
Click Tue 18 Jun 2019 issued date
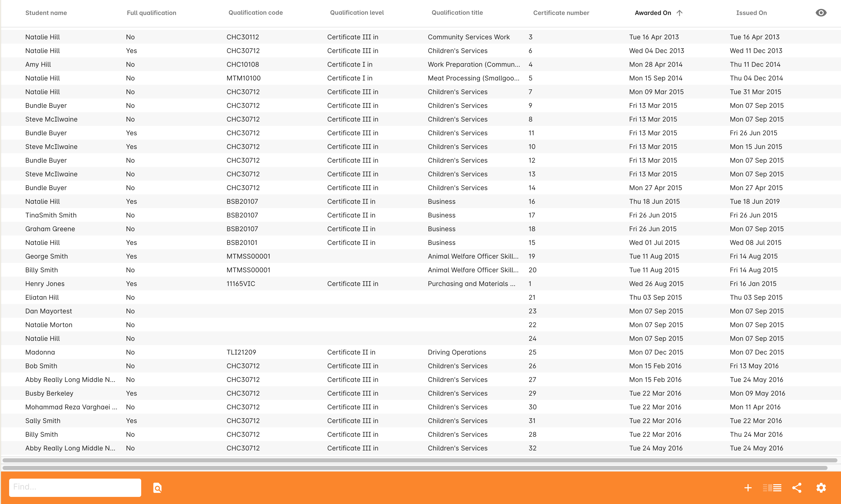(754, 201)
